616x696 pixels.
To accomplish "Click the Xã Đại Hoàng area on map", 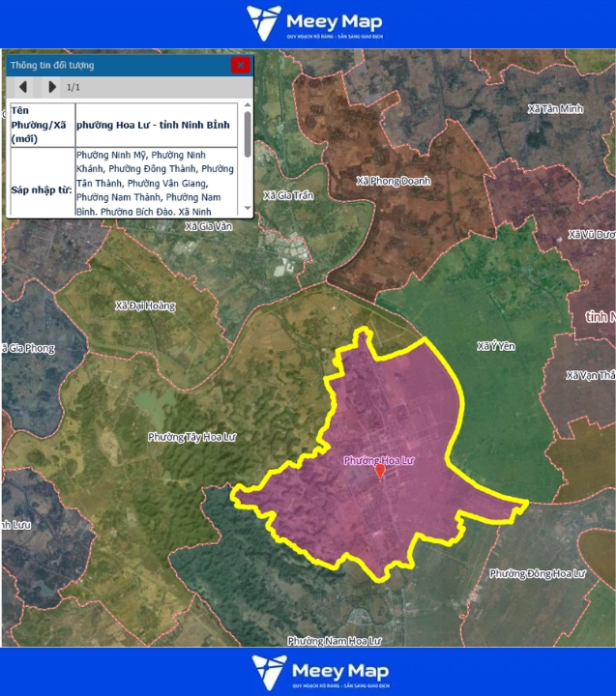I will [x=145, y=306].
